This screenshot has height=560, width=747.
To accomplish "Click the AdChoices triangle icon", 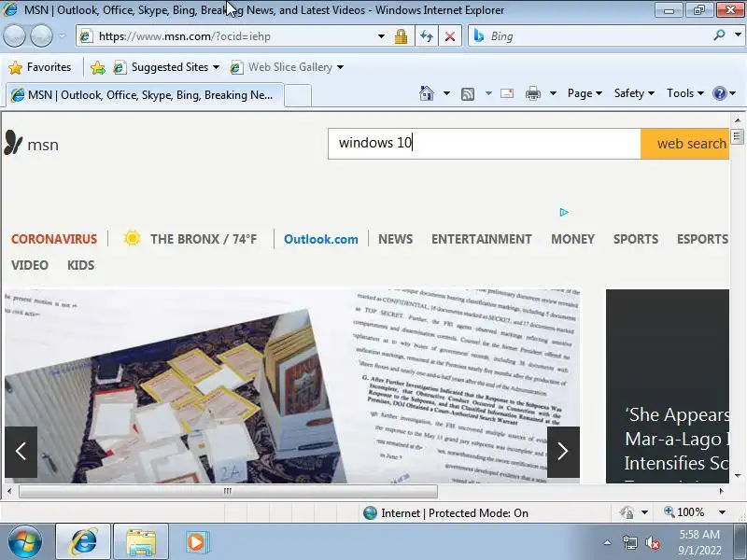I will (564, 212).
